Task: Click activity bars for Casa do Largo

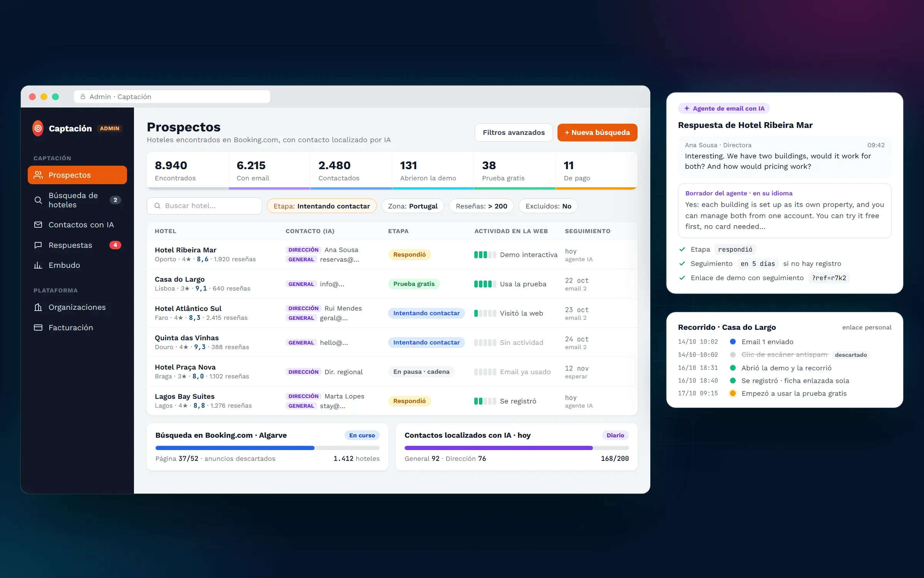Action: 485,284
